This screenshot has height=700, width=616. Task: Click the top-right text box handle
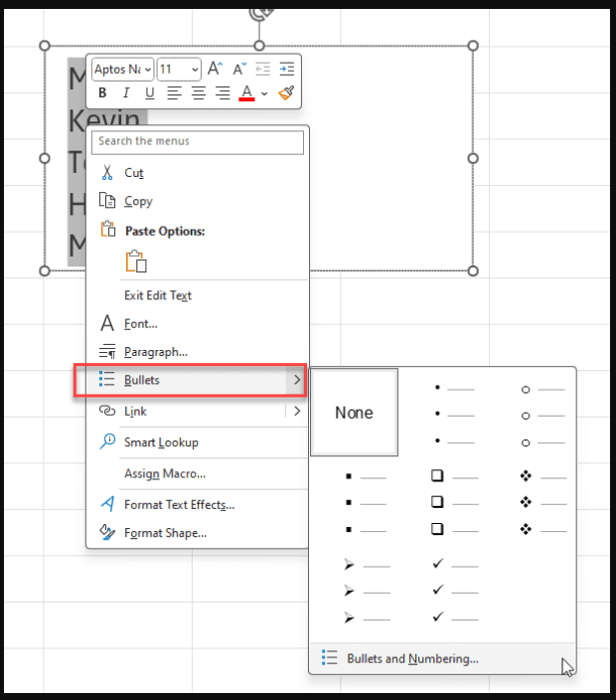pos(473,46)
